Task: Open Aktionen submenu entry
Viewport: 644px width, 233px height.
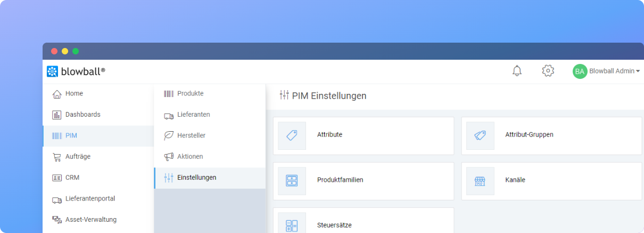Action: (210, 157)
